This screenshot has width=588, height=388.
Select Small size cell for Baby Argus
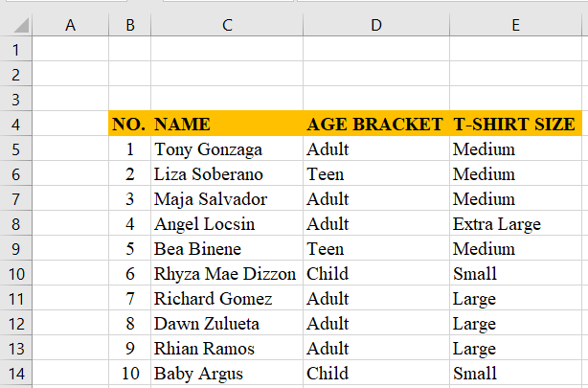515,373
